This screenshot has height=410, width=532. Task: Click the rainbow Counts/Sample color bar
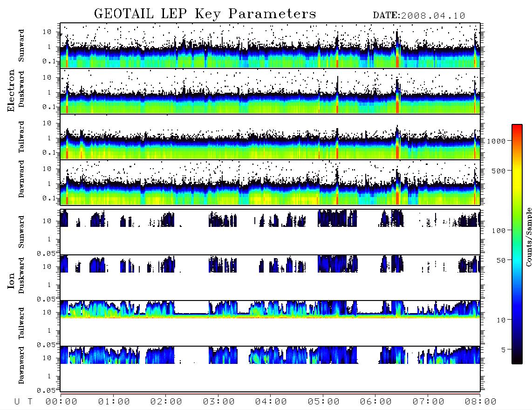(x=517, y=244)
